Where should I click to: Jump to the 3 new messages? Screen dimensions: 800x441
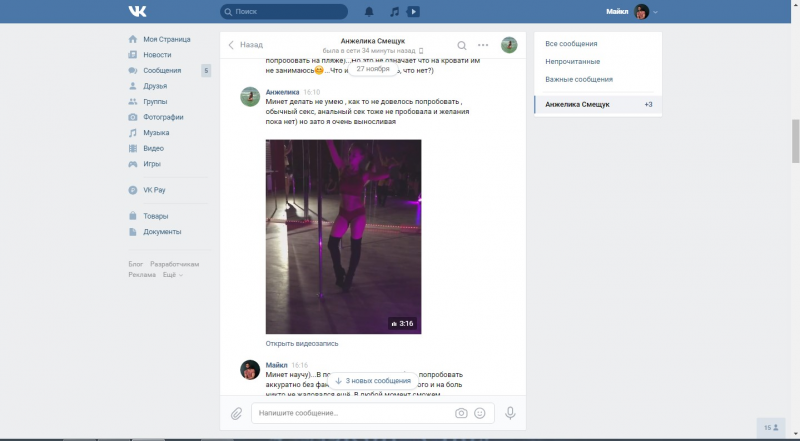click(x=372, y=381)
